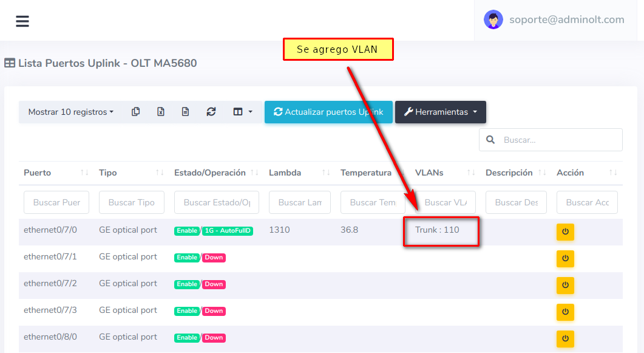The image size is (644, 353).
Task: Export table to Excel icon
Action: [161, 112]
